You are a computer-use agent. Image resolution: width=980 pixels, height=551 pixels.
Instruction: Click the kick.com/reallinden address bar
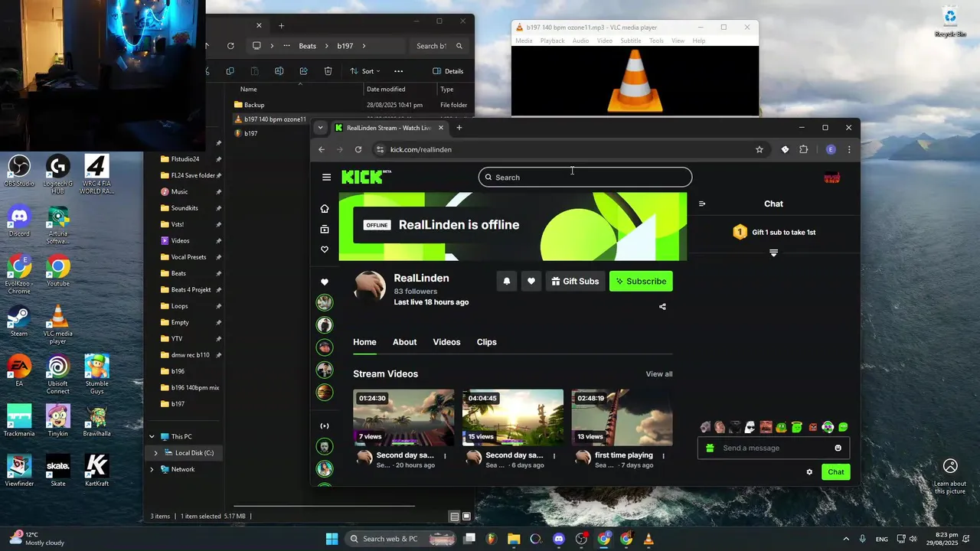(567, 150)
